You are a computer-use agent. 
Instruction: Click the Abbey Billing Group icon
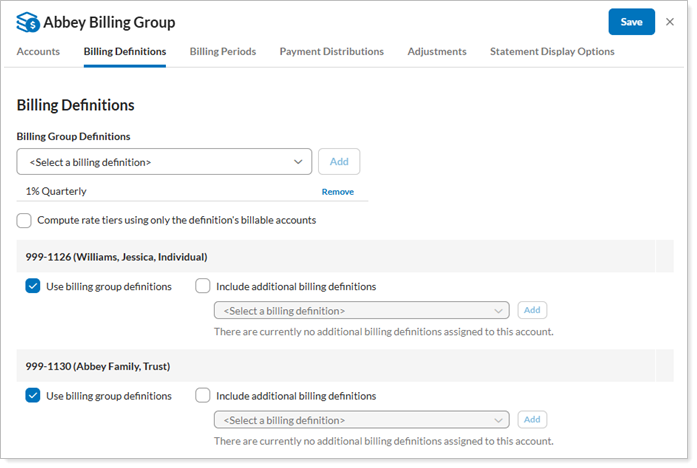28,22
